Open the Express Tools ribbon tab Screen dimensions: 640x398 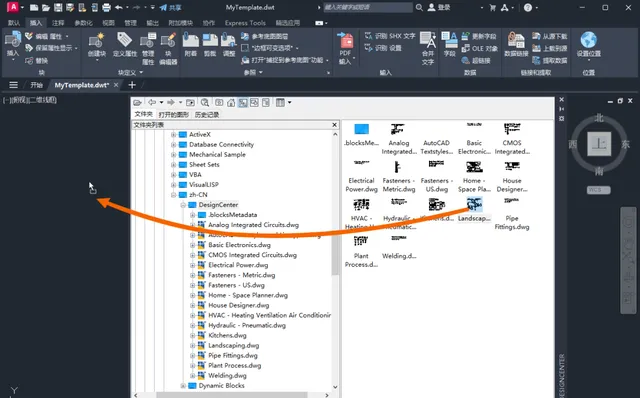pyautogui.click(x=245, y=23)
